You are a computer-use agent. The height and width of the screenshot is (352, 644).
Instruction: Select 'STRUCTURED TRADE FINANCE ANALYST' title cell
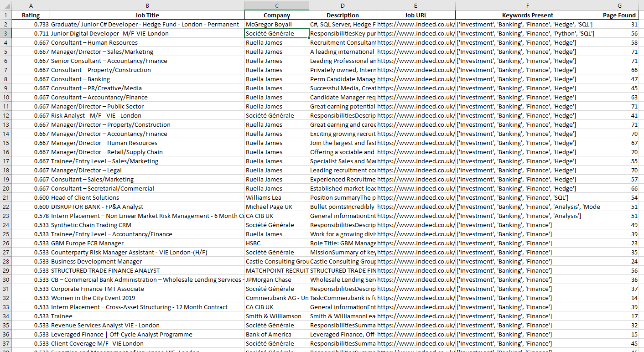tap(147, 270)
